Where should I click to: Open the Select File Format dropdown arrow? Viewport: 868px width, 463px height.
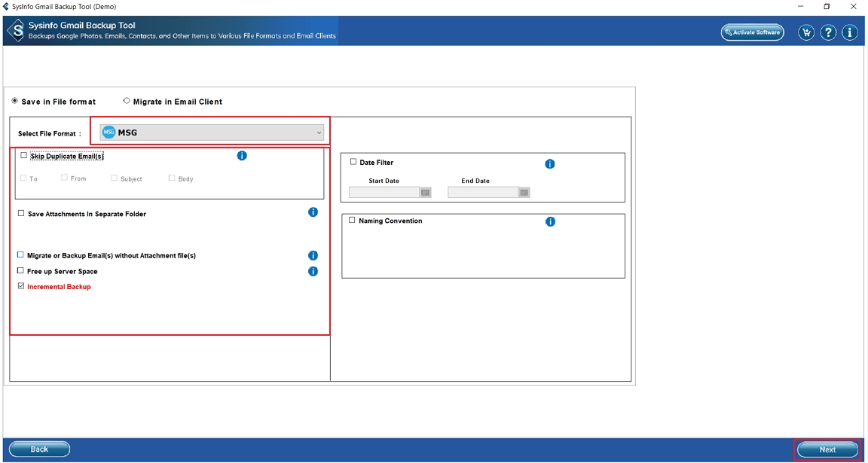pos(319,133)
